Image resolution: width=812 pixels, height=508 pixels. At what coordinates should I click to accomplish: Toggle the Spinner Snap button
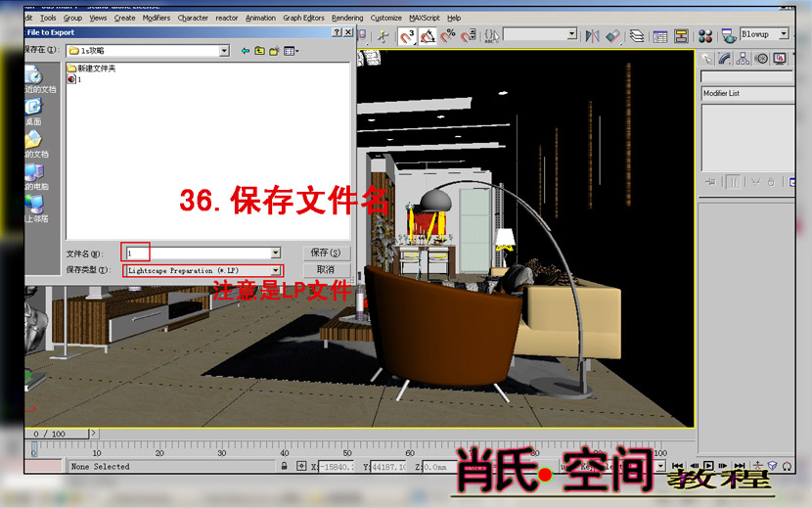(469, 36)
